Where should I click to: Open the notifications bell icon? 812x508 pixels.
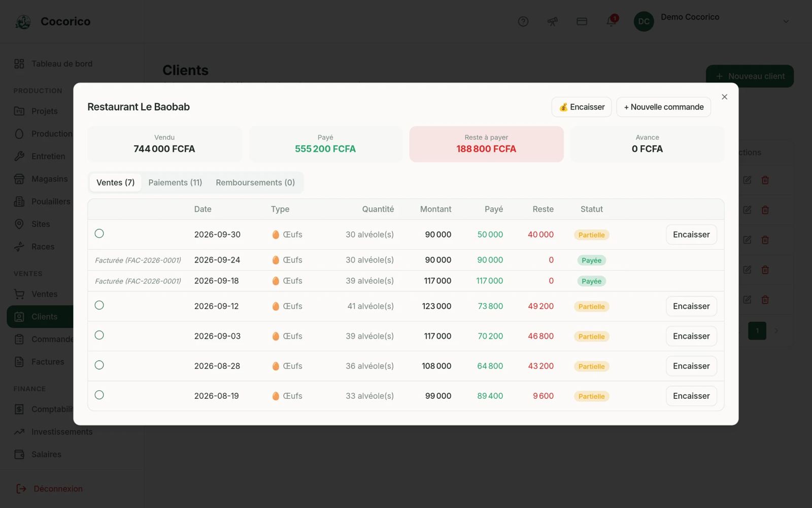click(x=612, y=21)
